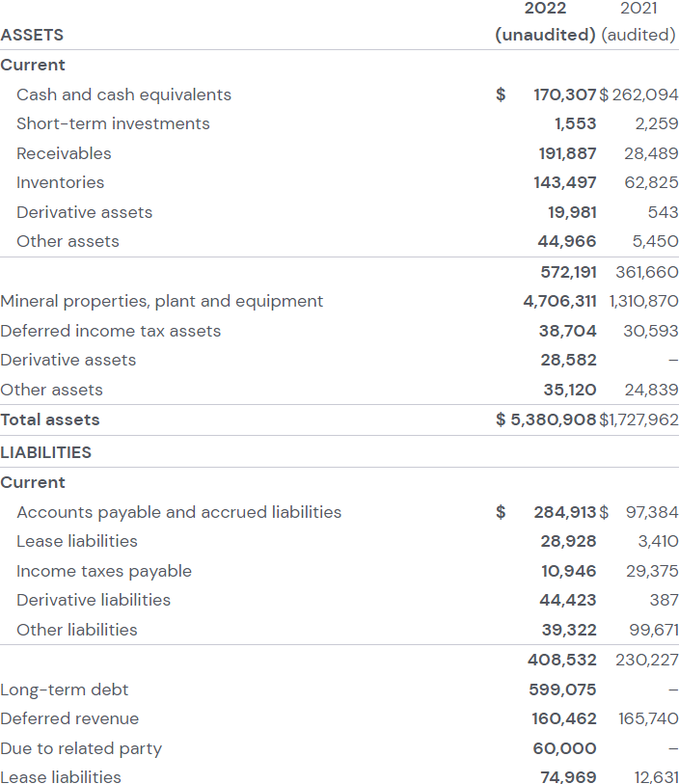This screenshot has width=679, height=784.
Task: Select the 'Deferred revenue' row label
Action: [x=68, y=718]
